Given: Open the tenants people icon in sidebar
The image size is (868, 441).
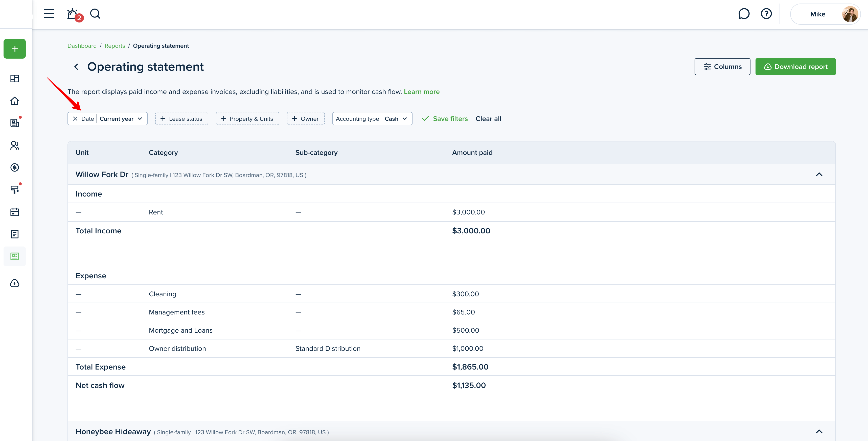Looking at the screenshot, I should (15, 145).
